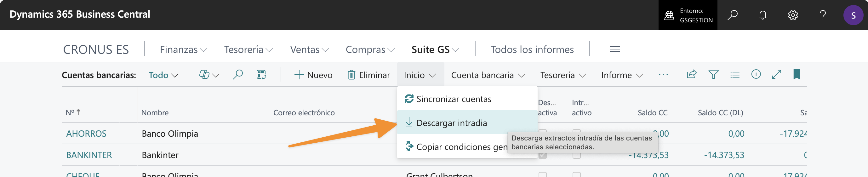The width and height of the screenshot is (868, 177).
Task: Click the Correo electrónico column header
Action: [304, 113]
